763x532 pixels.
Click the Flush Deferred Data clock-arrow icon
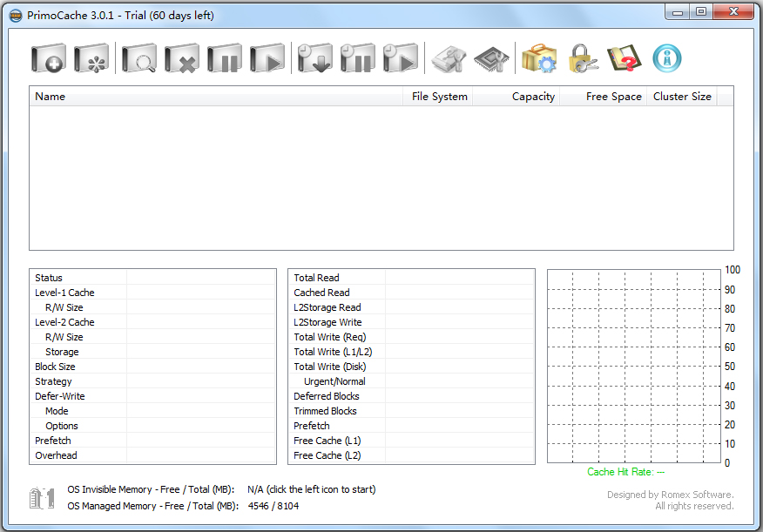(x=314, y=58)
